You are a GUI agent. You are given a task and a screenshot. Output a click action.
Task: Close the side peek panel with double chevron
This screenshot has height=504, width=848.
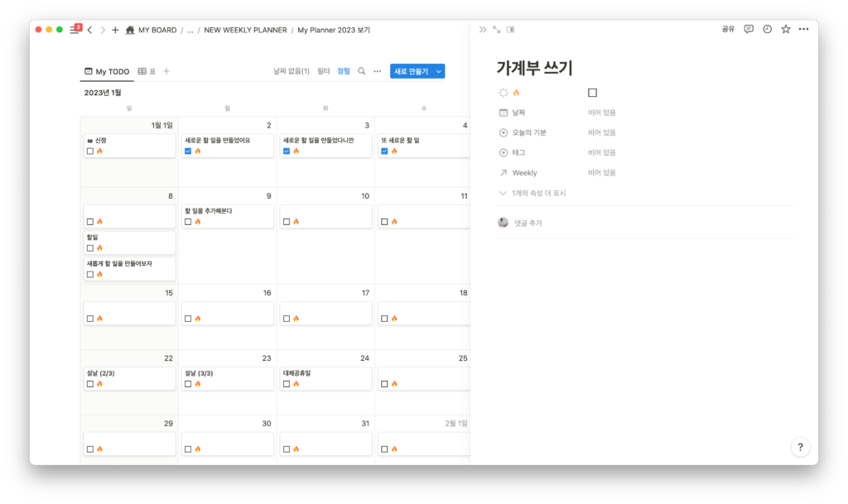(483, 29)
